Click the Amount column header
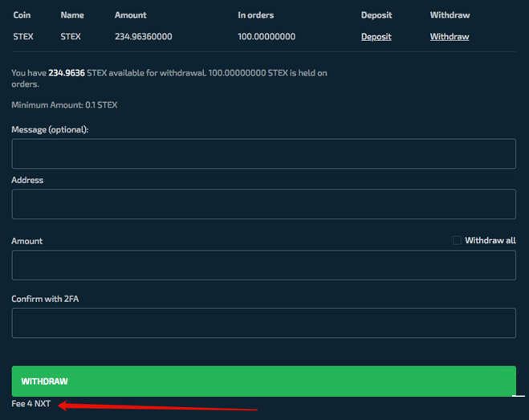529x420 pixels. (x=131, y=15)
